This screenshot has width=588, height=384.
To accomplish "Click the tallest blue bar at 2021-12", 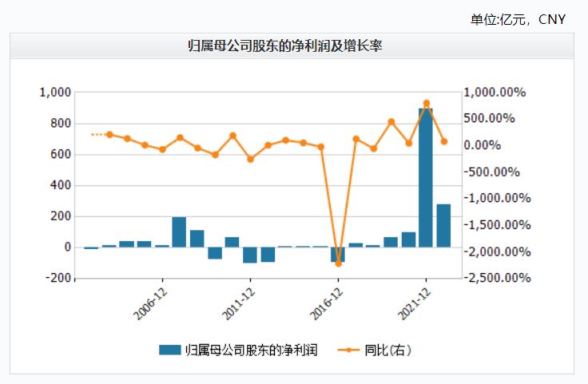I will click(426, 177).
